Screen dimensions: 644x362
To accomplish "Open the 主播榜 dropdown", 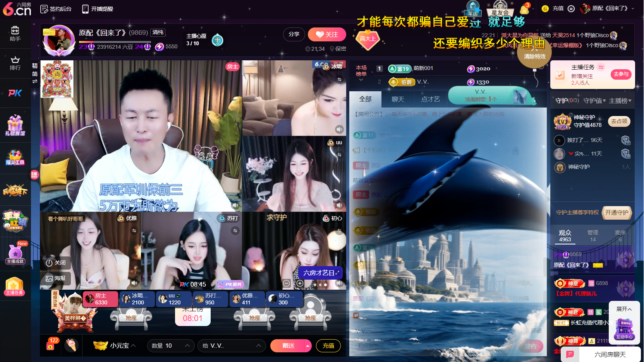I will point(620,101).
